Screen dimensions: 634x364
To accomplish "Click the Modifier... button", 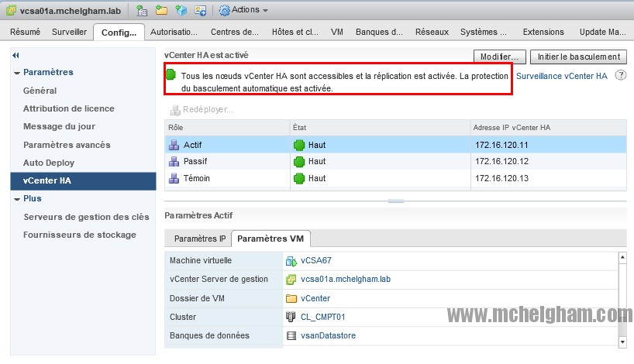I will tap(499, 57).
